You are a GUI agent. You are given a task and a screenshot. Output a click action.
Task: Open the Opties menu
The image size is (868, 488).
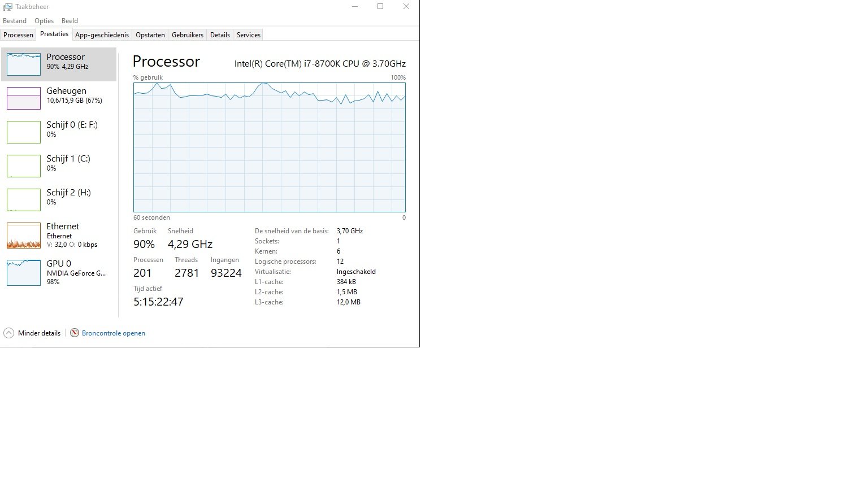tap(44, 21)
